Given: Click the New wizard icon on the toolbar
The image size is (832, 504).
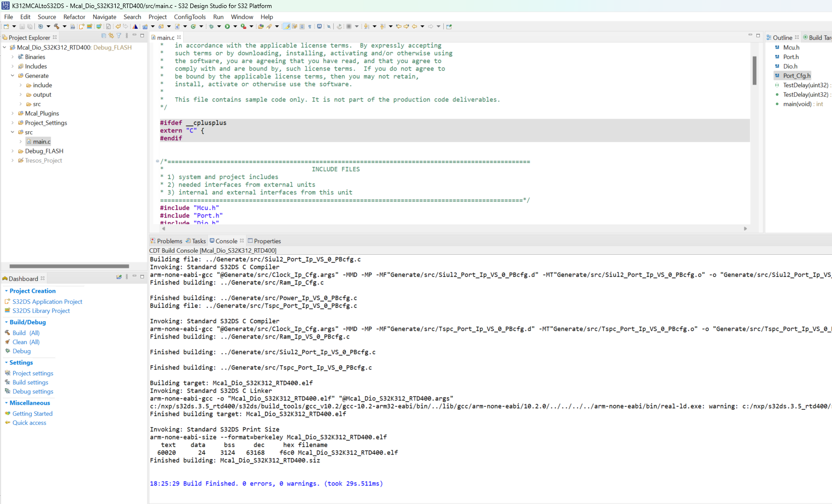Looking at the screenshot, I should pyautogui.click(x=7, y=26).
